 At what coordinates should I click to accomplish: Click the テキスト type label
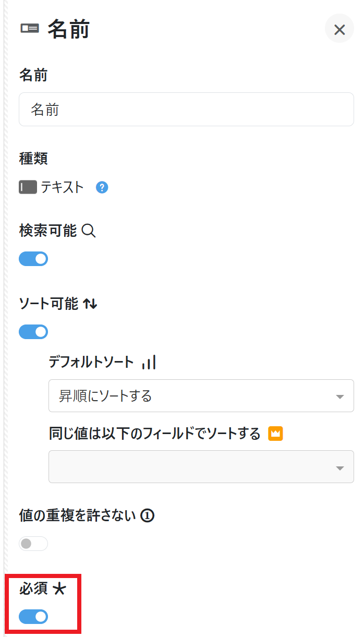[x=63, y=187]
